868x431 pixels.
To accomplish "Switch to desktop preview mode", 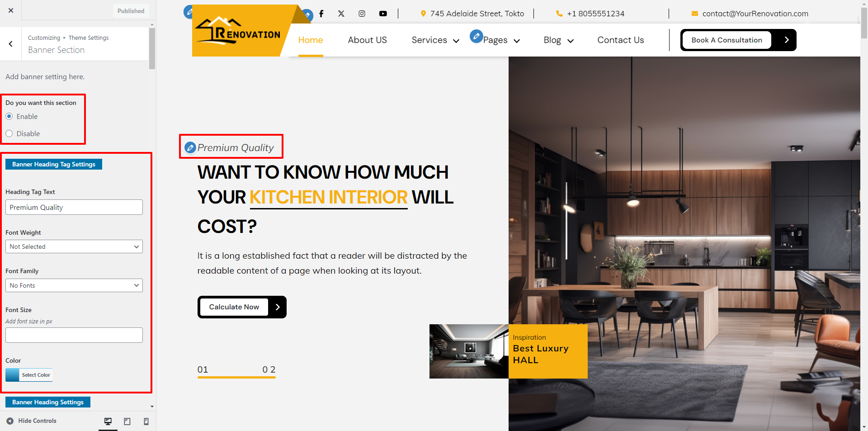I will 108,421.
